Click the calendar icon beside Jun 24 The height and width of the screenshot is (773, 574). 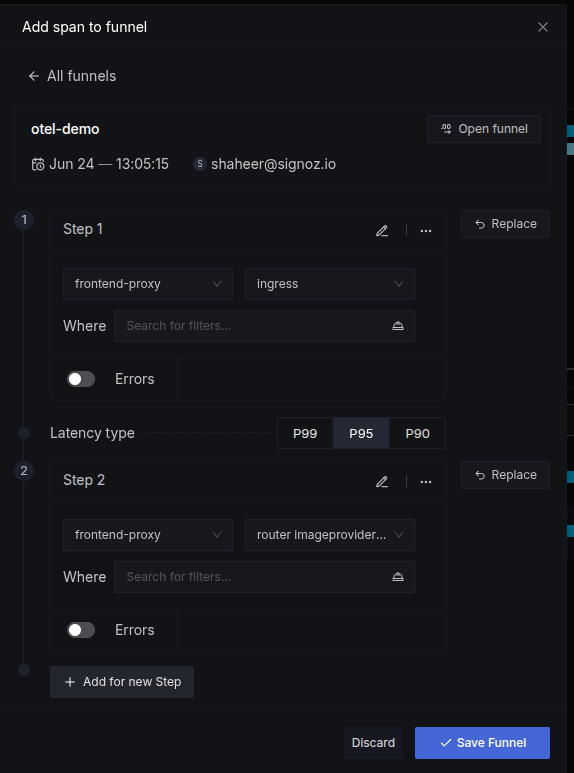pyautogui.click(x=38, y=164)
